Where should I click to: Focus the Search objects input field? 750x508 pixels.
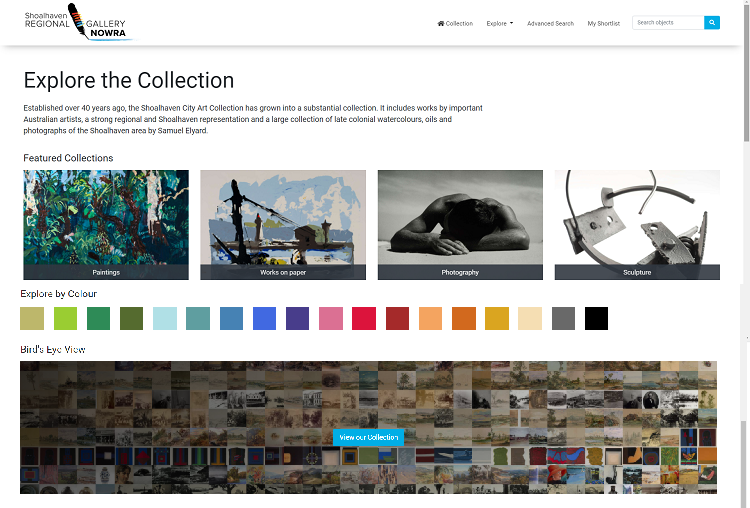coord(668,22)
